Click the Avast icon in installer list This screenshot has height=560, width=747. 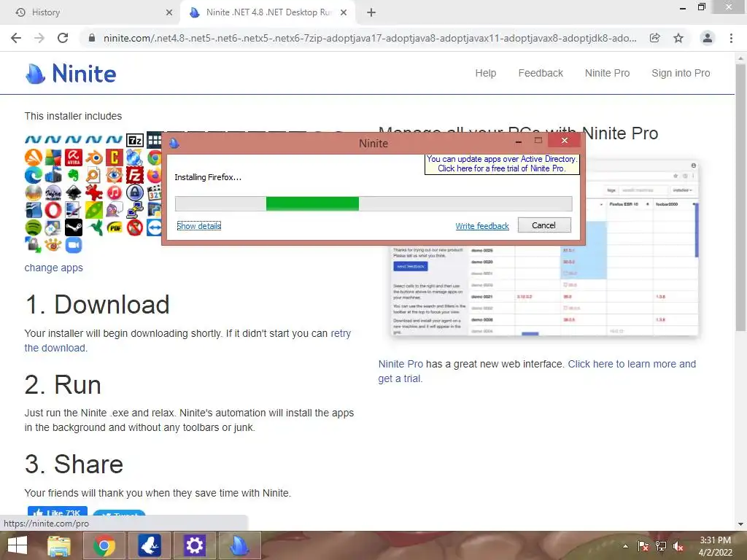(34, 157)
